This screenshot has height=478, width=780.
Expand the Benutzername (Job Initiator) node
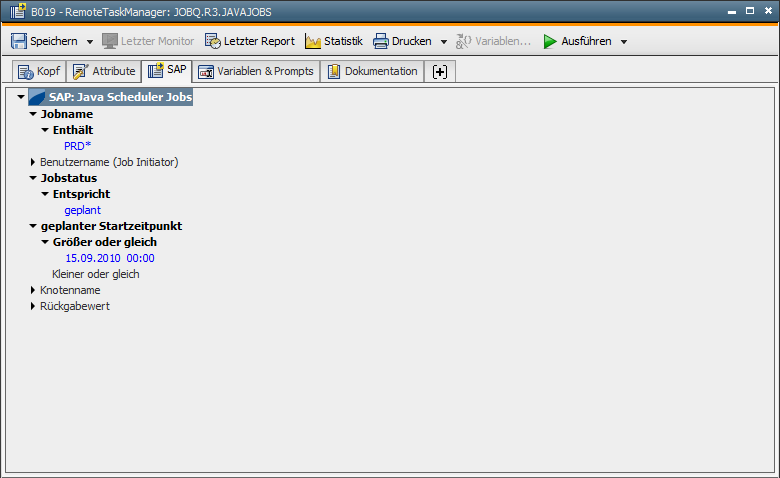click(33, 162)
